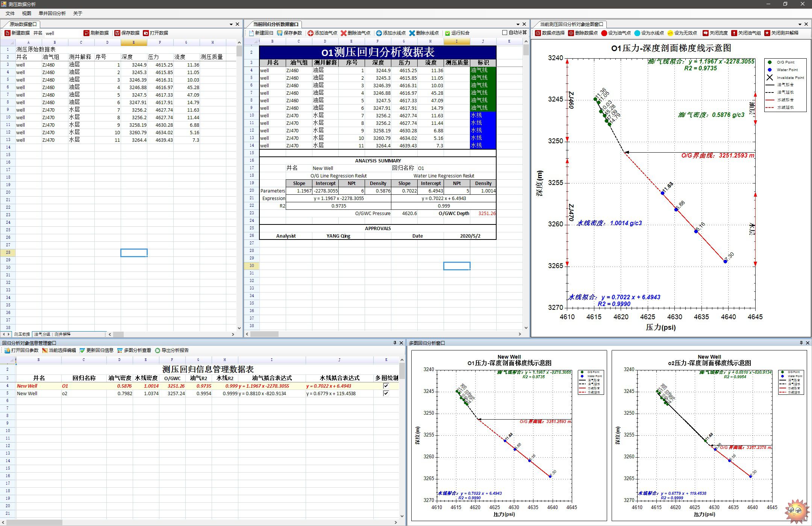812x526 pixels.
Task: Select the O1 regression row name cell
Action: pos(83,386)
